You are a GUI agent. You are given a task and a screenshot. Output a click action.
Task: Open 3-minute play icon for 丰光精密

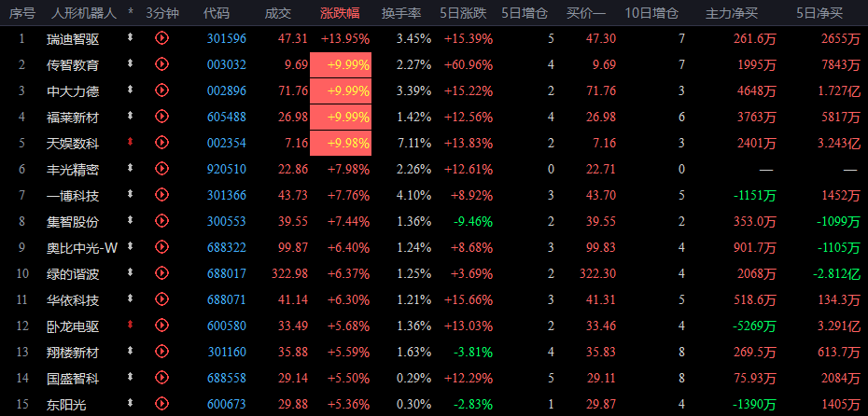point(161,169)
